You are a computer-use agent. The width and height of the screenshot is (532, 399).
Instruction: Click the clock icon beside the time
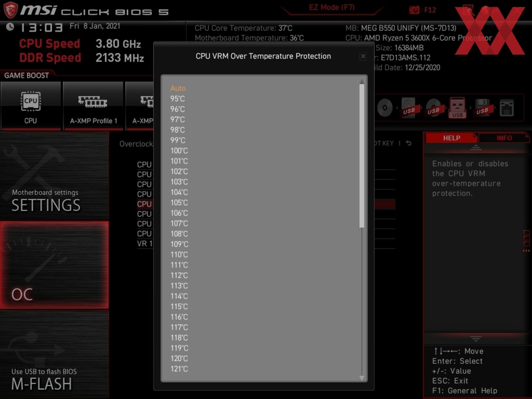click(10, 27)
